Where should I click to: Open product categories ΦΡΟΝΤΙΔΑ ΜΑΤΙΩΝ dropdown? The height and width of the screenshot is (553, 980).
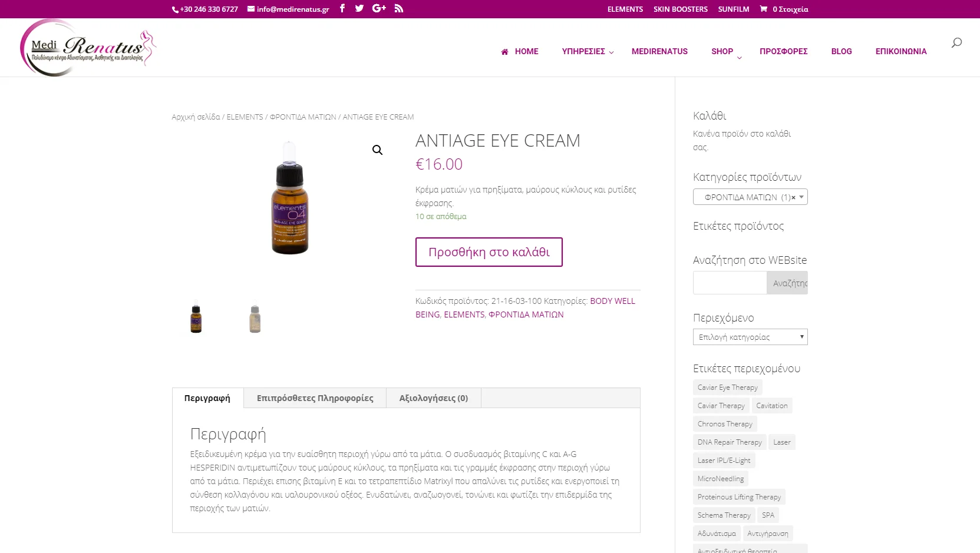750,197
